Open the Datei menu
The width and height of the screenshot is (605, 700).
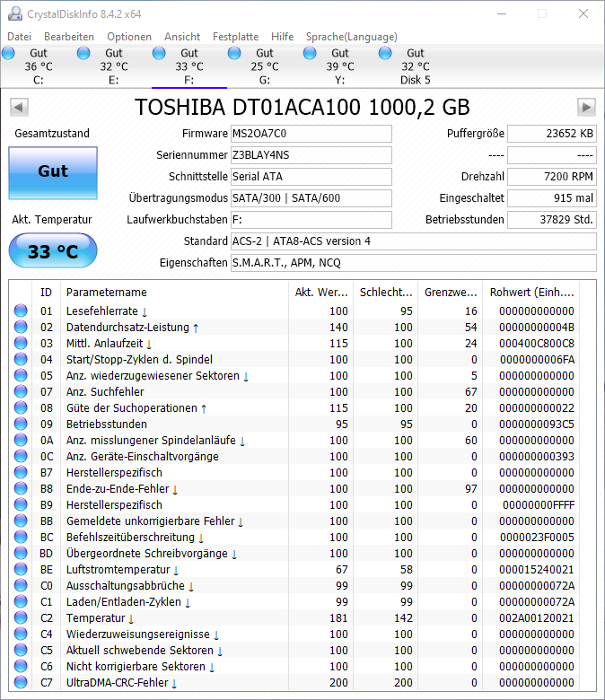coord(19,37)
